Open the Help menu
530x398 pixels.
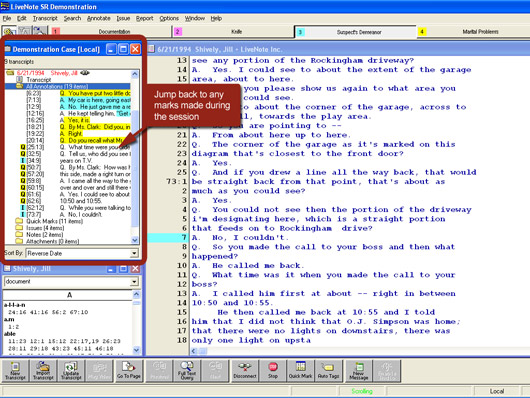(216, 18)
